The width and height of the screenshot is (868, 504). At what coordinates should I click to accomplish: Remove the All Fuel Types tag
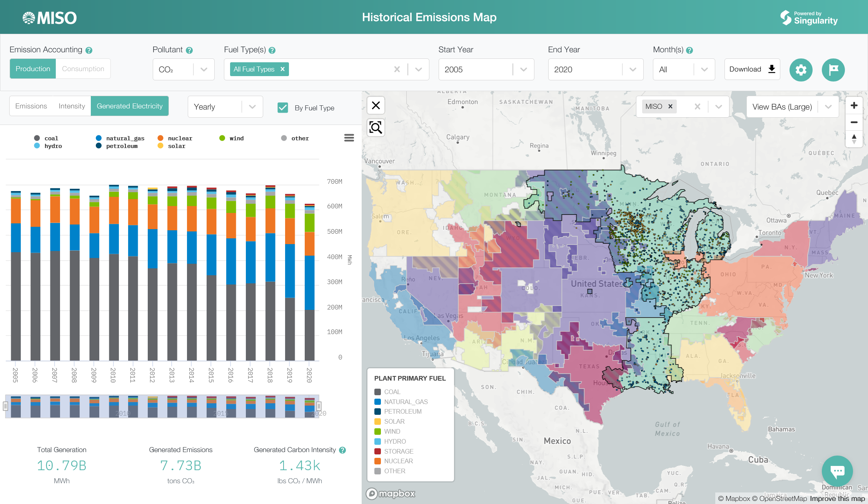tap(282, 69)
